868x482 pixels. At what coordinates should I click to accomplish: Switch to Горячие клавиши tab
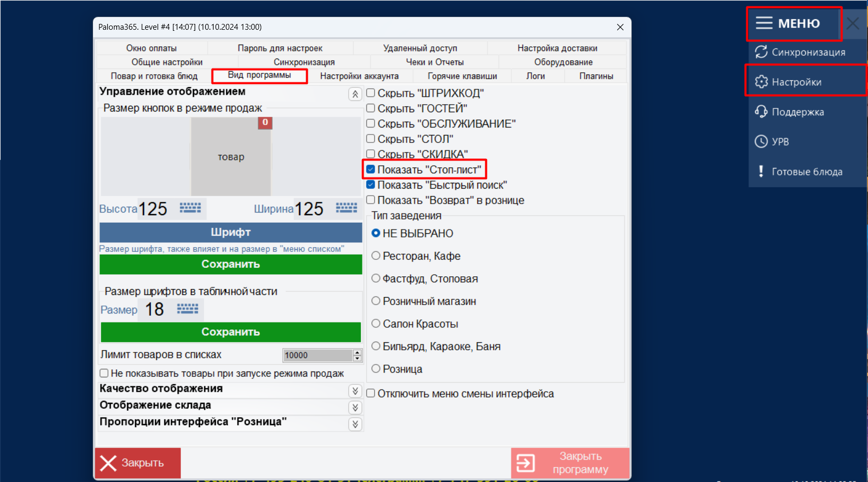[x=462, y=76]
